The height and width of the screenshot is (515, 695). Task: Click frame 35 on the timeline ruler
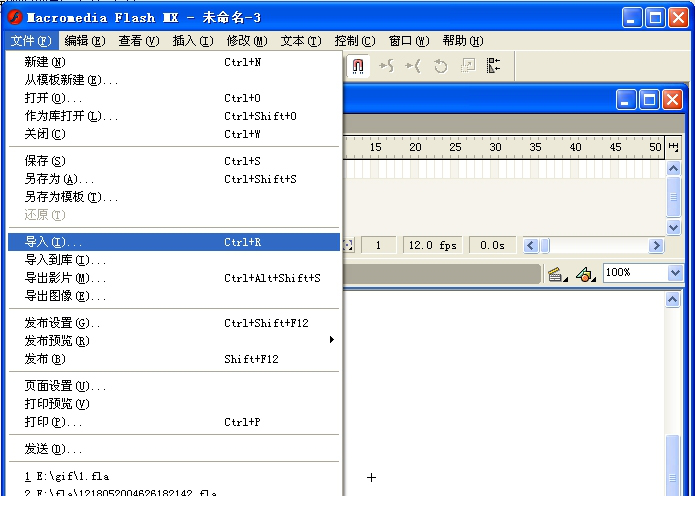[535, 147]
